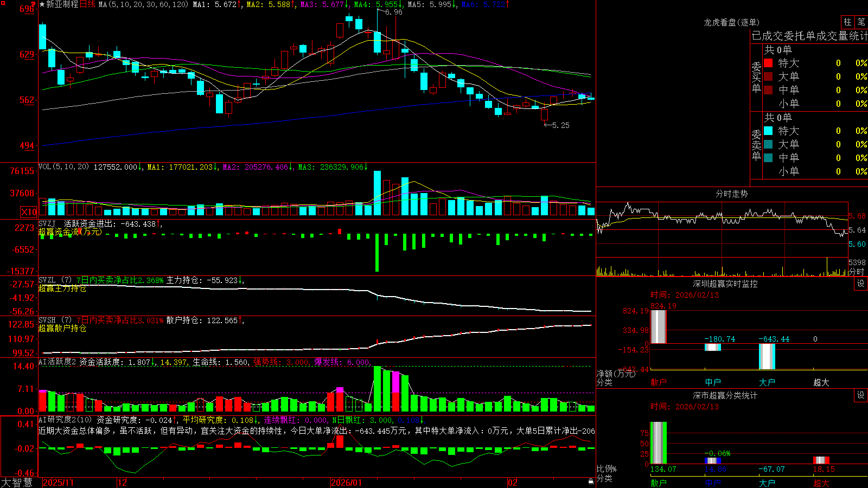The width and height of the screenshot is (868, 488).
Task: Click the 超赢主力持仓 indicator label
Action: tap(62, 288)
